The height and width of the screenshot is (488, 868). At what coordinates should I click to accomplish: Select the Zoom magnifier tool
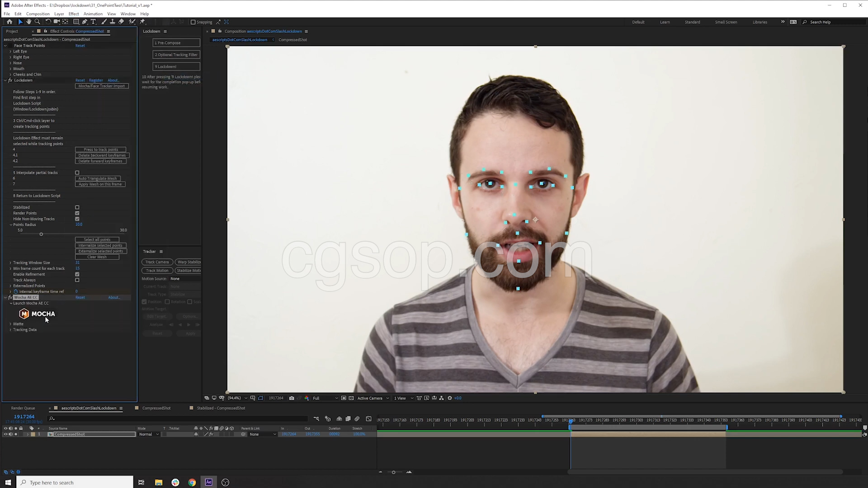tap(38, 22)
